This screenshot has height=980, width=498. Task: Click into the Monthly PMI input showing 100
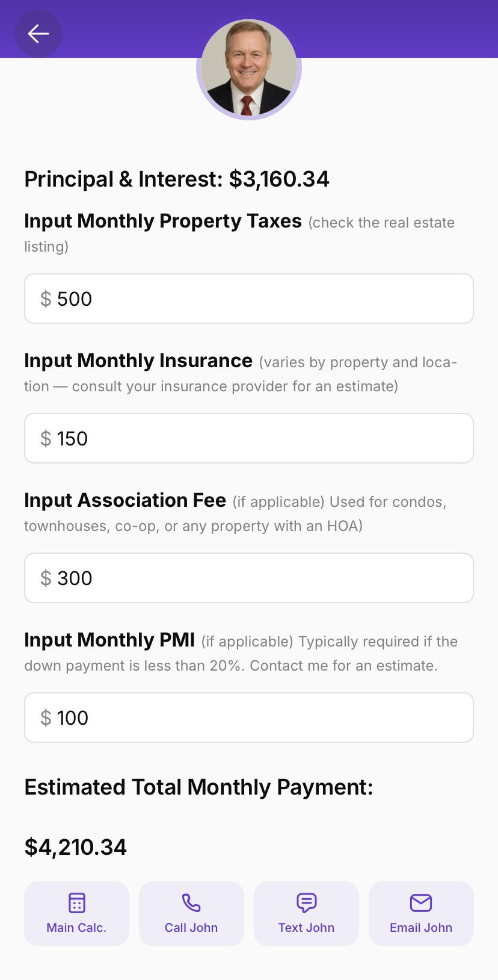pos(265,718)
